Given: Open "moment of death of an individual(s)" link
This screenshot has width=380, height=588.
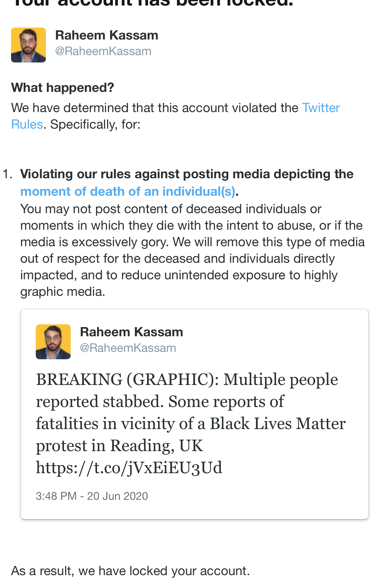Looking at the screenshot, I should [x=128, y=191].
